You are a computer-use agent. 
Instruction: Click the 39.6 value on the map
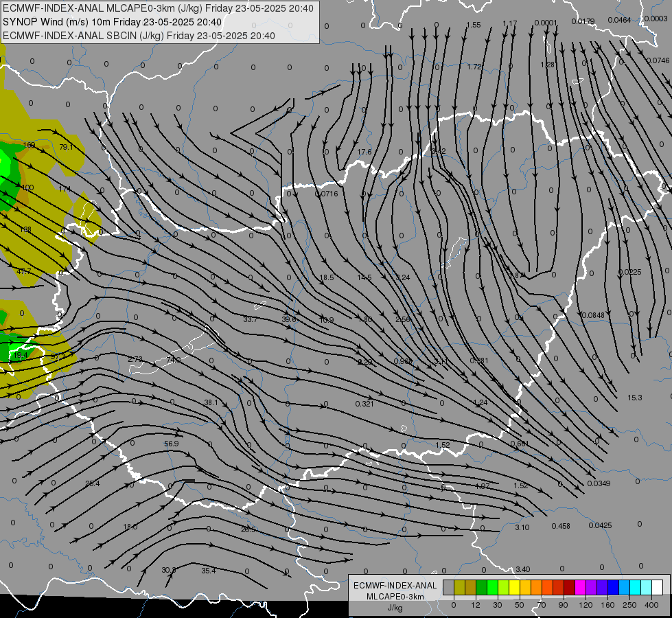(289, 319)
